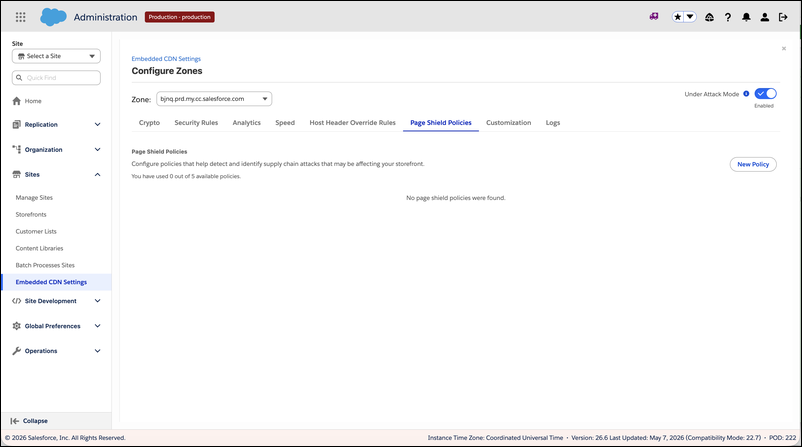Click the Replication icon in sidebar

point(16,124)
